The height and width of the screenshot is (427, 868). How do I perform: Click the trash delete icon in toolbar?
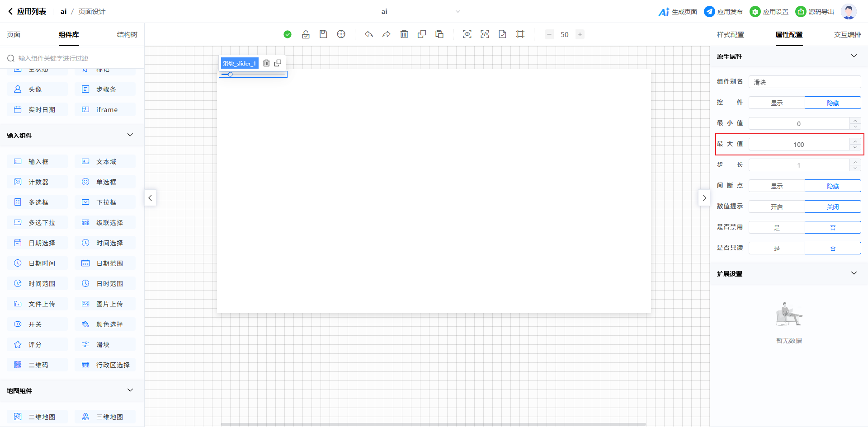coord(404,34)
